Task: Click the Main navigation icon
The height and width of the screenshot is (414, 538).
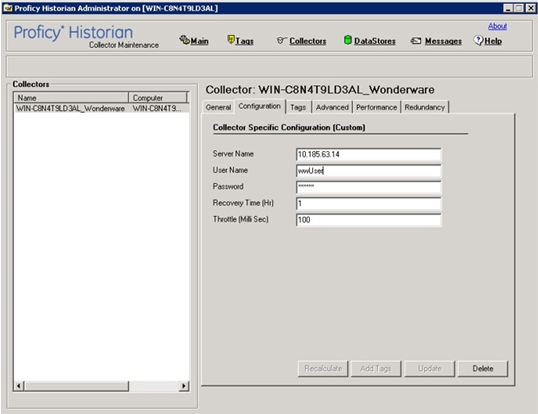Action: (x=184, y=40)
